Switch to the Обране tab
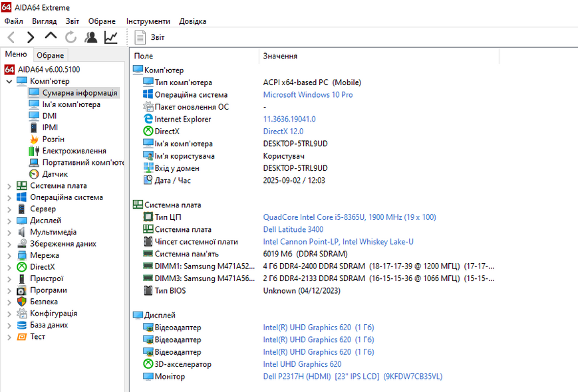Viewport: 578px width, 392px height. [50, 55]
